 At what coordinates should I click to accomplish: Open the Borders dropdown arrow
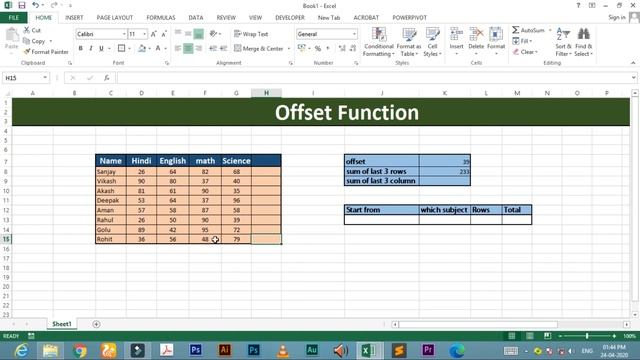[129, 49]
